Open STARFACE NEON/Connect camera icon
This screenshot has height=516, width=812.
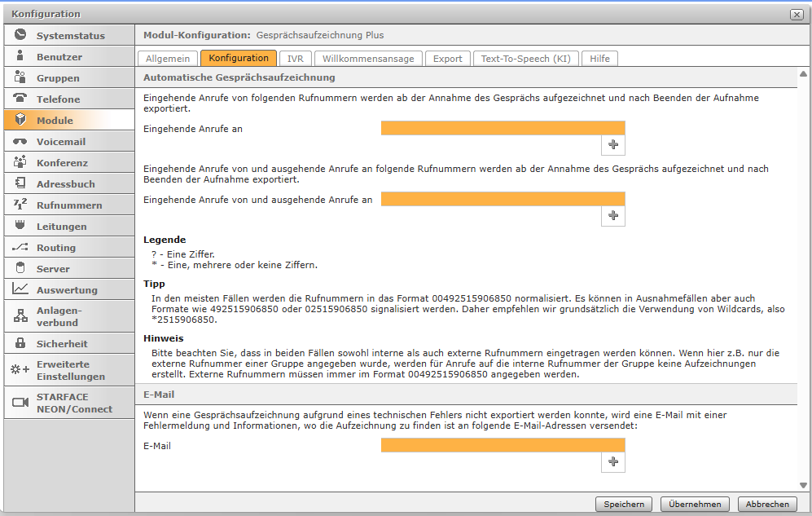coord(20,402)
